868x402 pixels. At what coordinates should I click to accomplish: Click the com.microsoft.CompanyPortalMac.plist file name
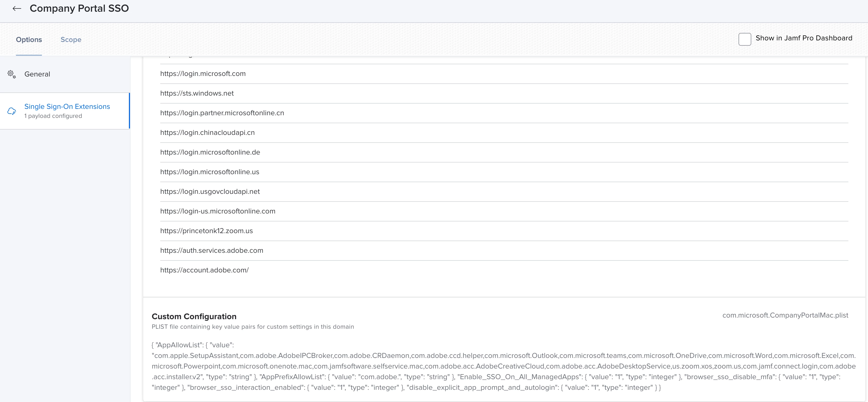[785, 315]
